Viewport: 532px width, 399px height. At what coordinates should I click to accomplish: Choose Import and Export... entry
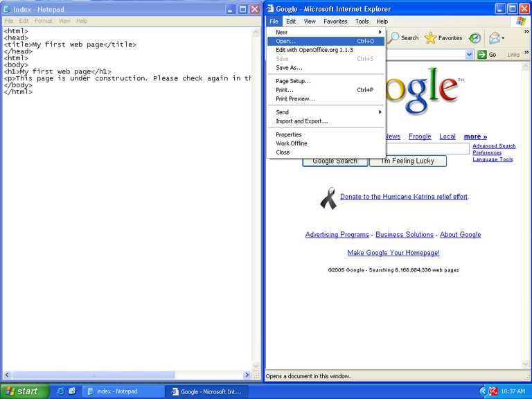point(326,121)
